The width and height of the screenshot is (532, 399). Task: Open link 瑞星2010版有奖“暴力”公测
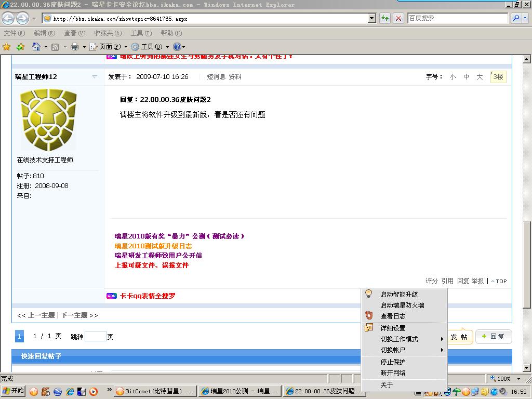[x=179, y=236]
